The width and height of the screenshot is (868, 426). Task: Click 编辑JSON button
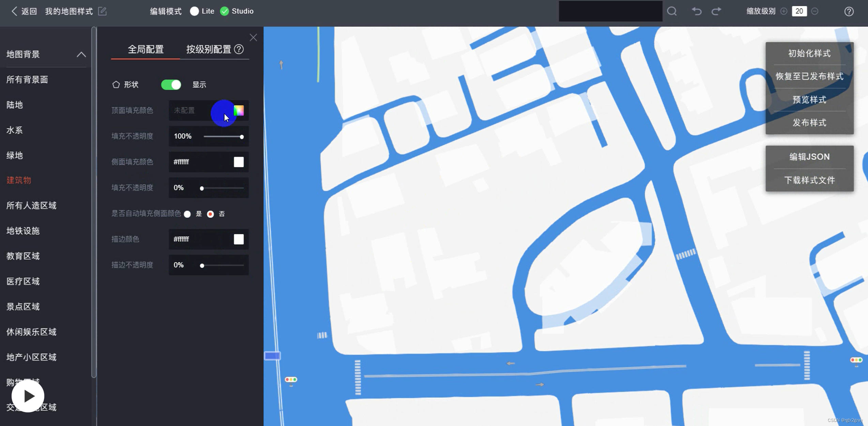pos(809,157)
